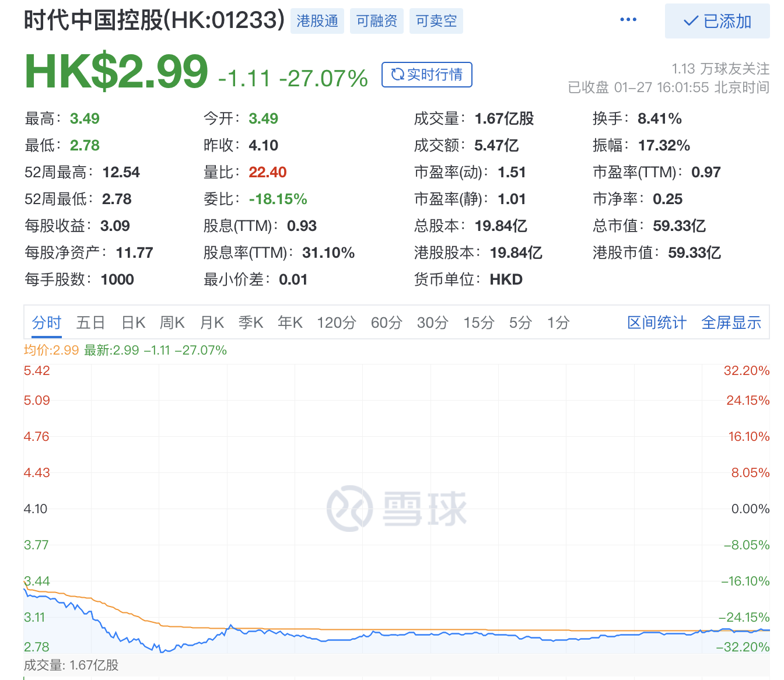Screen dimensions: 784x680
Task: Click the 股息(TTM) value 0.93
Action: click(x=302, y=226)
